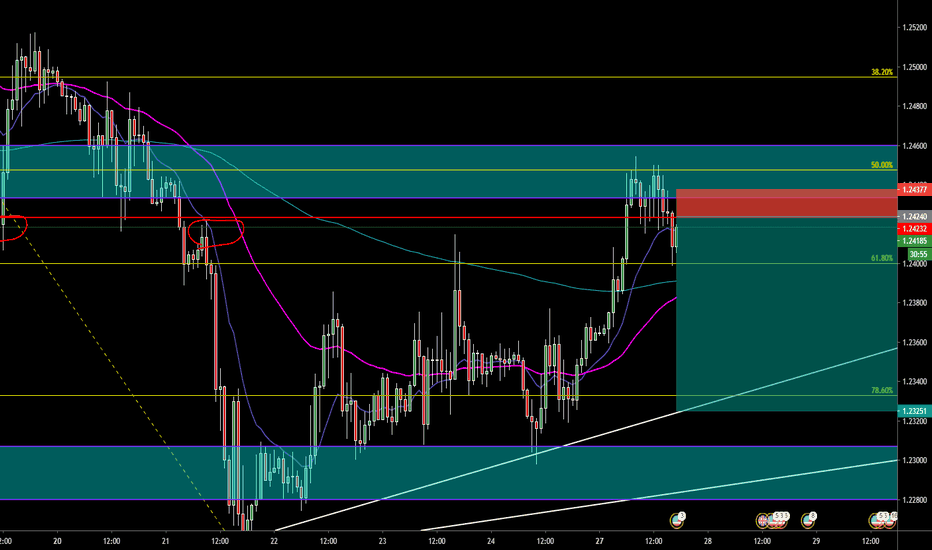Select the red 1.24232 price label
Screen dimensions: 932x550
[x=914, y=229]
